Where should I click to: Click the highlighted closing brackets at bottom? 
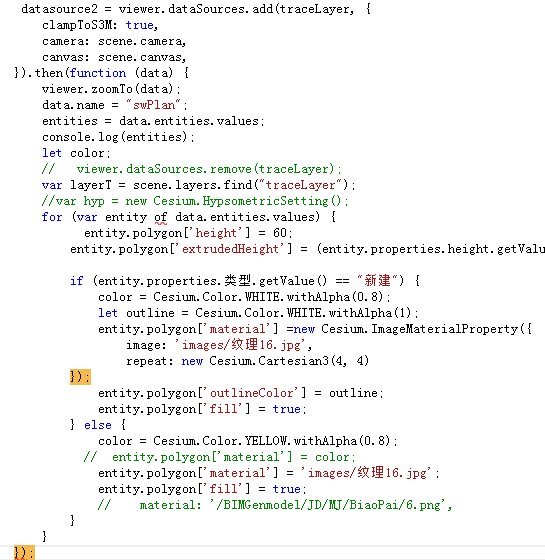point(24,552)
